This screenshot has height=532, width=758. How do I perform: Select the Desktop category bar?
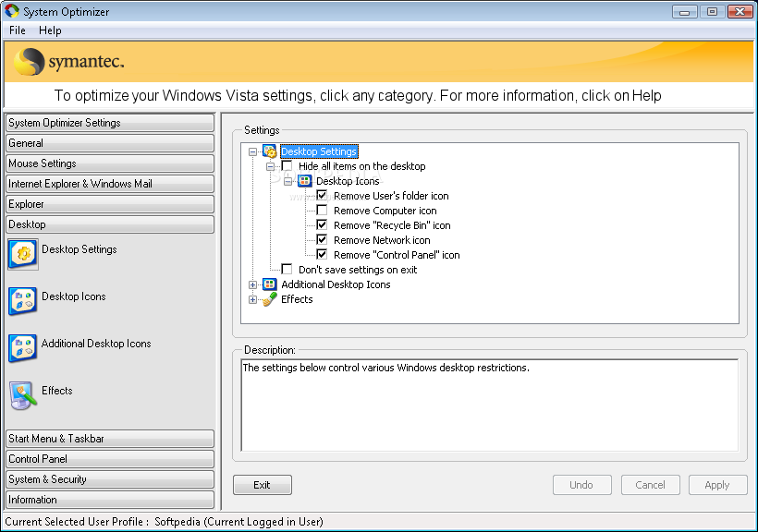tap(110, 224)
